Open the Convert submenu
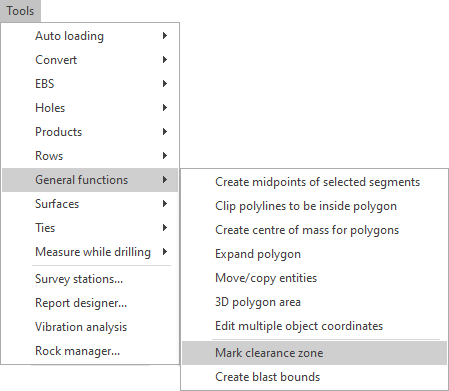449x391 pixels. pos(90,60)
